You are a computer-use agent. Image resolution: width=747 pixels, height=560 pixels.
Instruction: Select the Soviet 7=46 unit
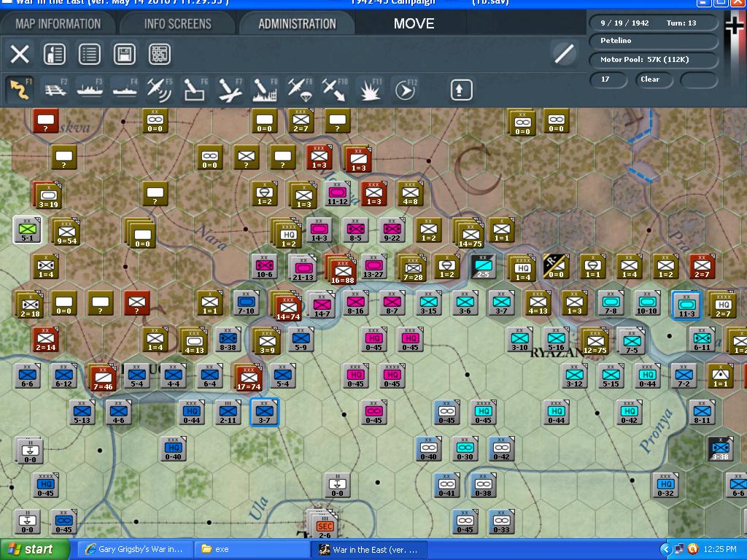pos(102,377)
